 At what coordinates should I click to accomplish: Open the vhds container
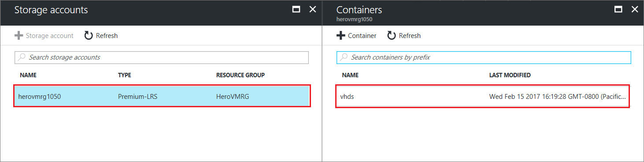point(347,96)
